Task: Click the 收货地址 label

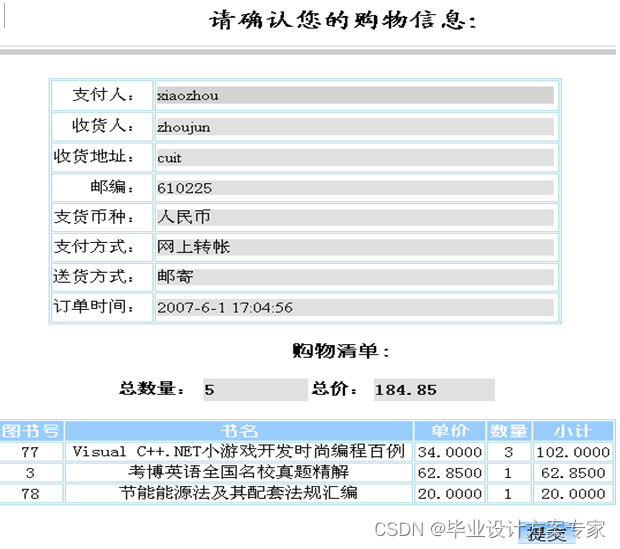Action: 94,157
